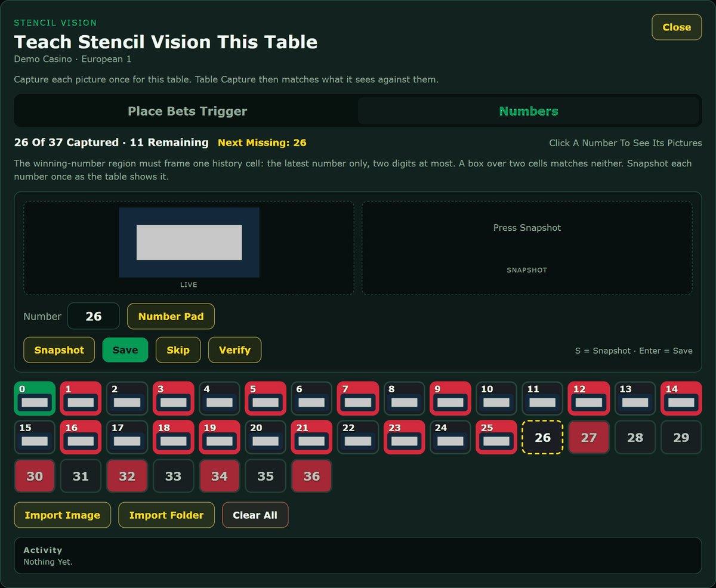Skip the current number

[178, 350]
